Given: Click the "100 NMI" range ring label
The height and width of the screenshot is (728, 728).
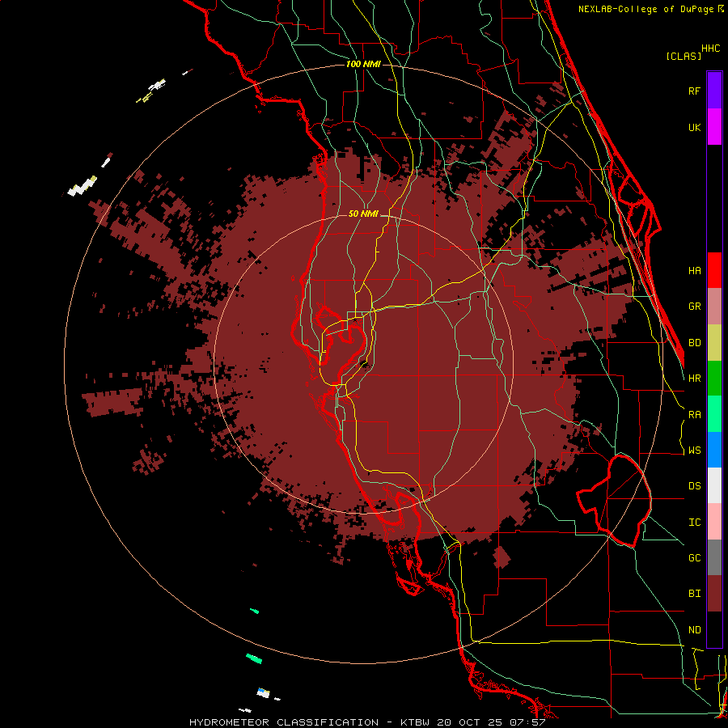Looking at the screenshot, I should pyautogui.click(x=363, y=64).
